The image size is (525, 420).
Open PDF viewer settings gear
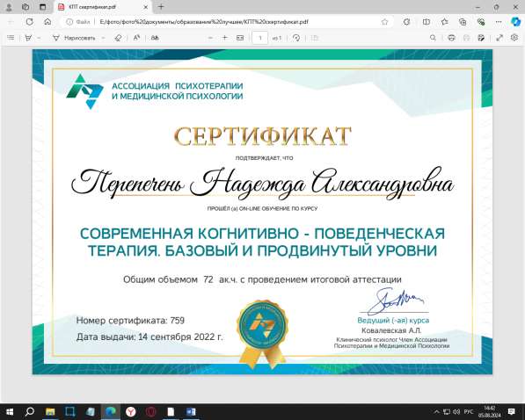(x=514, y=38)
